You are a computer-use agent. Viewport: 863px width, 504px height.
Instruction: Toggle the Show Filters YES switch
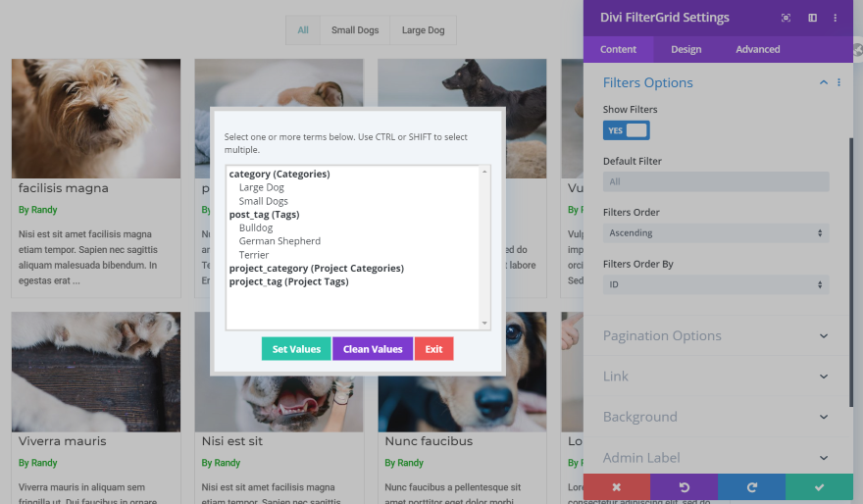tap(627, 130)
